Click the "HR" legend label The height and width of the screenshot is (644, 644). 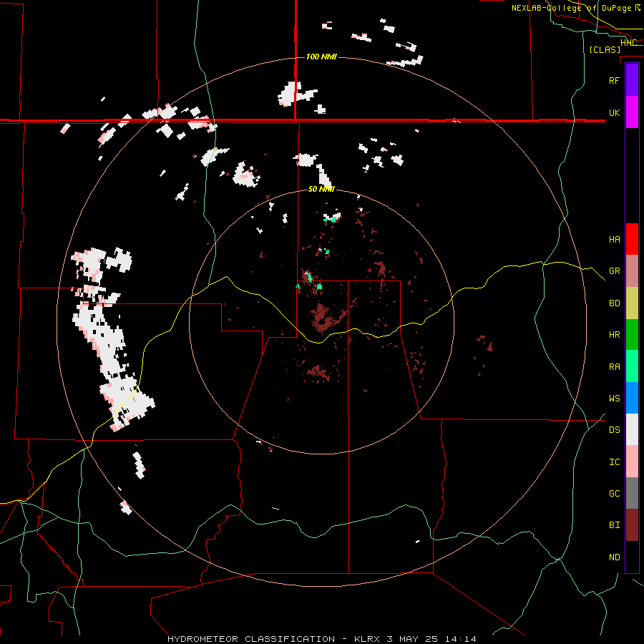pyautogui.click(x=614, y=335)
